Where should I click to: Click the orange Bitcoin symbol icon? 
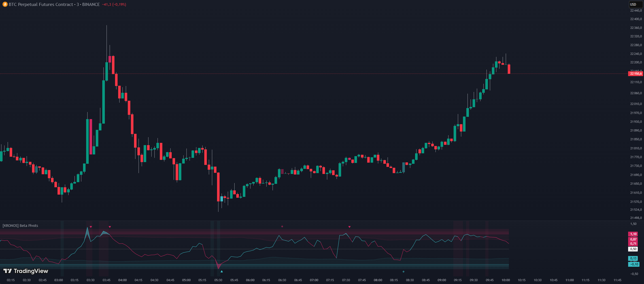pos(5,5)
